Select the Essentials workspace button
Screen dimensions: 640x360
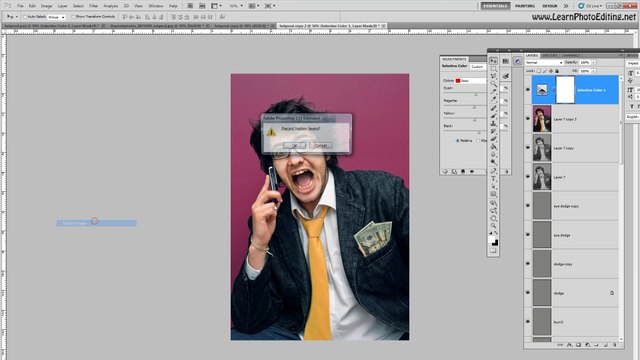pyautogui.click(x=495, y=6)
